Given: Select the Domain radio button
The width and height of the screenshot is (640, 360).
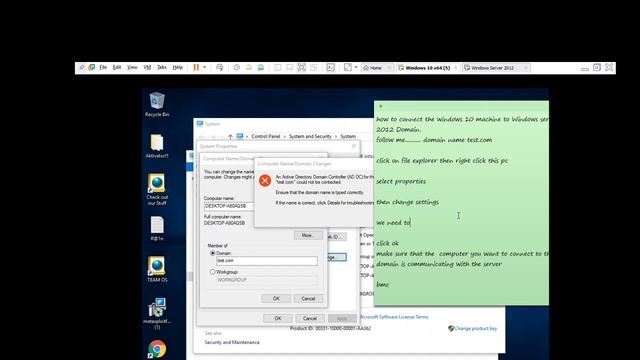Looking at the screenshot, I should (212, 253).
